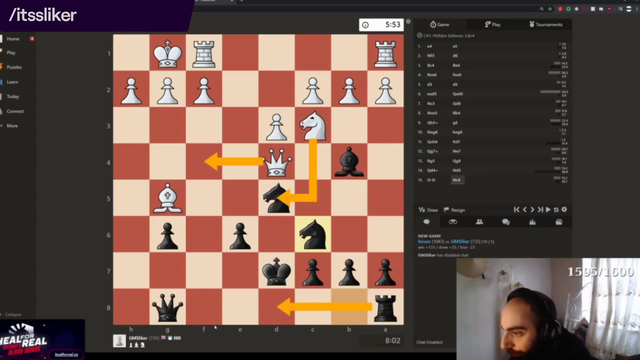The width and height of the screenshot is (640, 360).
Task: Click move 15 Nc6 in move list
Action: [457, 180]
